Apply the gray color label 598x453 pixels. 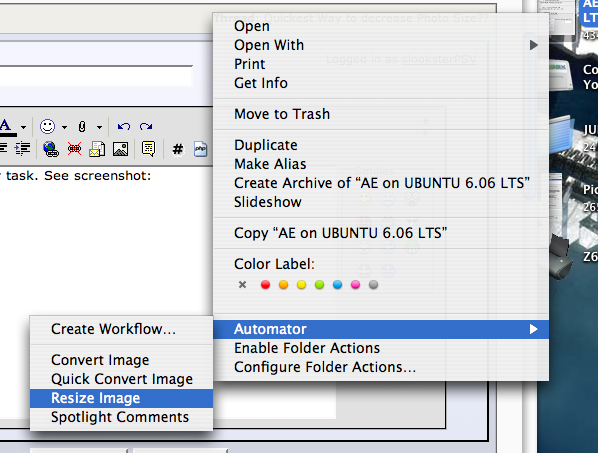[x=373, y=284]
